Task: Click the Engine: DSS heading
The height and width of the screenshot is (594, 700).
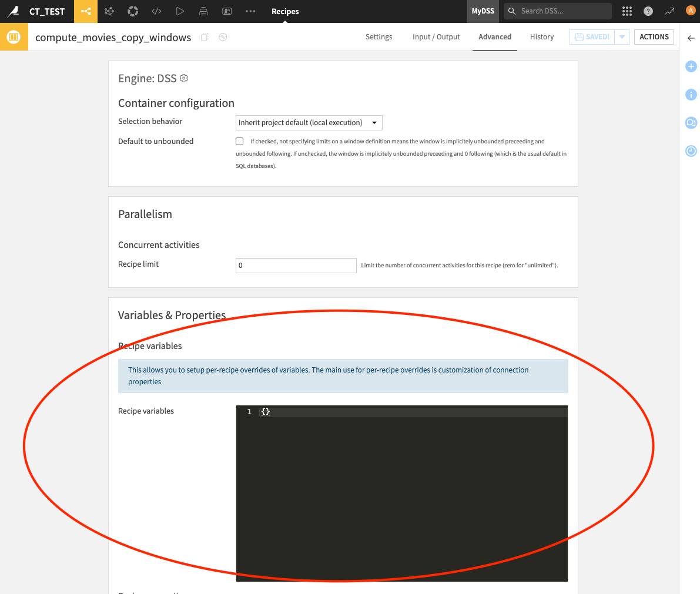Action: (148, 79)
